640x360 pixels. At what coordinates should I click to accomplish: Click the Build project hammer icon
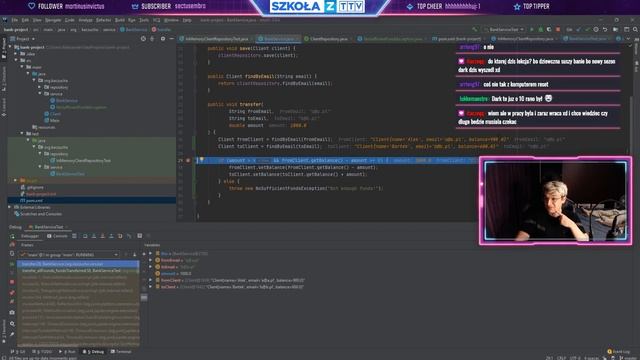(475, 29)
